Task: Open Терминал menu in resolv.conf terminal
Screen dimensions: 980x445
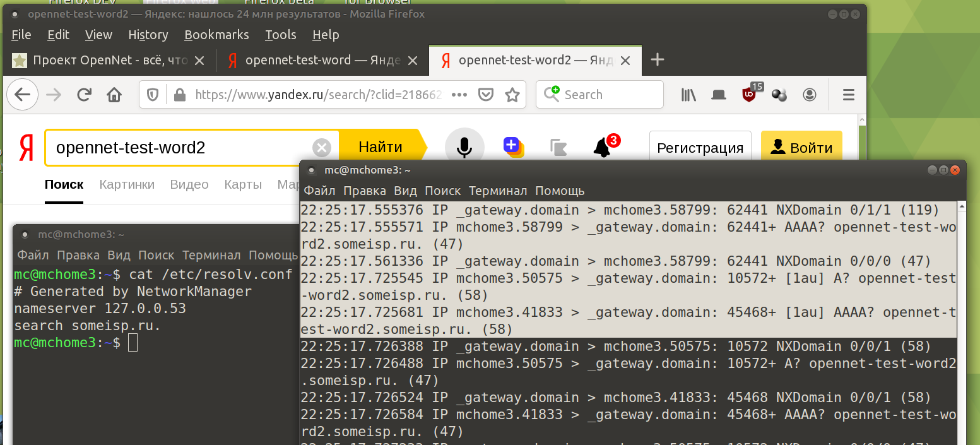Action: 211,256
